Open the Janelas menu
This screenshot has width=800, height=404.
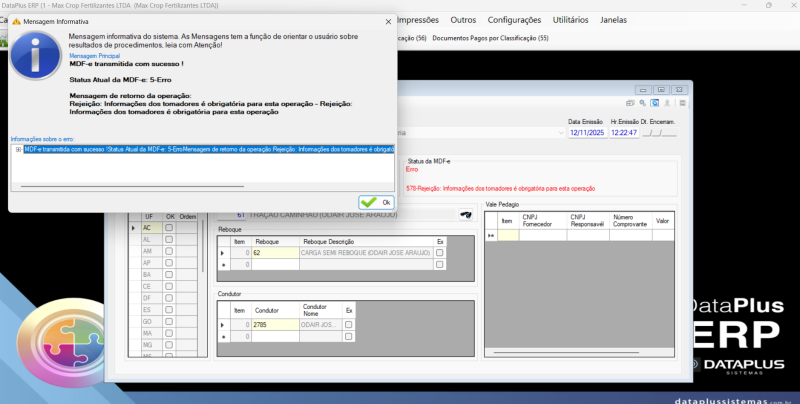613,20
